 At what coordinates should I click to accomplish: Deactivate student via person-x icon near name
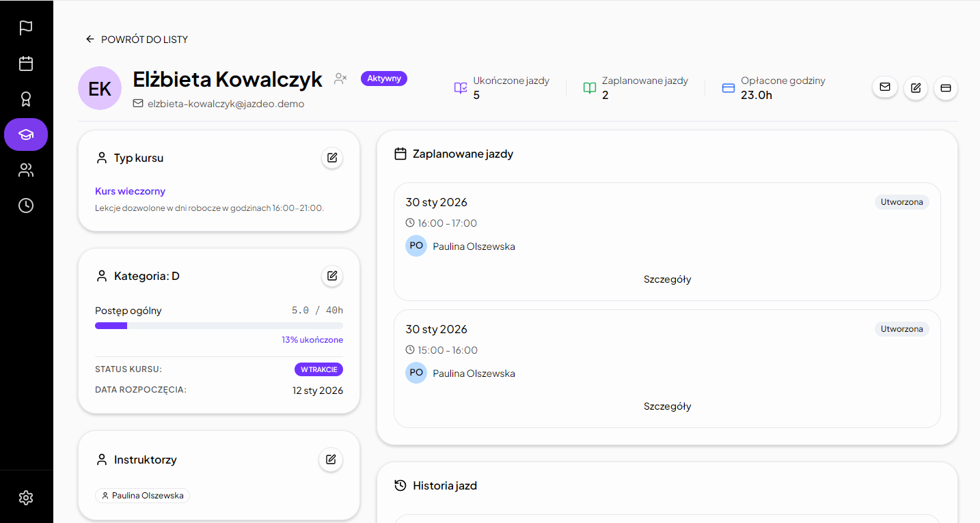(x=340, y=78)
